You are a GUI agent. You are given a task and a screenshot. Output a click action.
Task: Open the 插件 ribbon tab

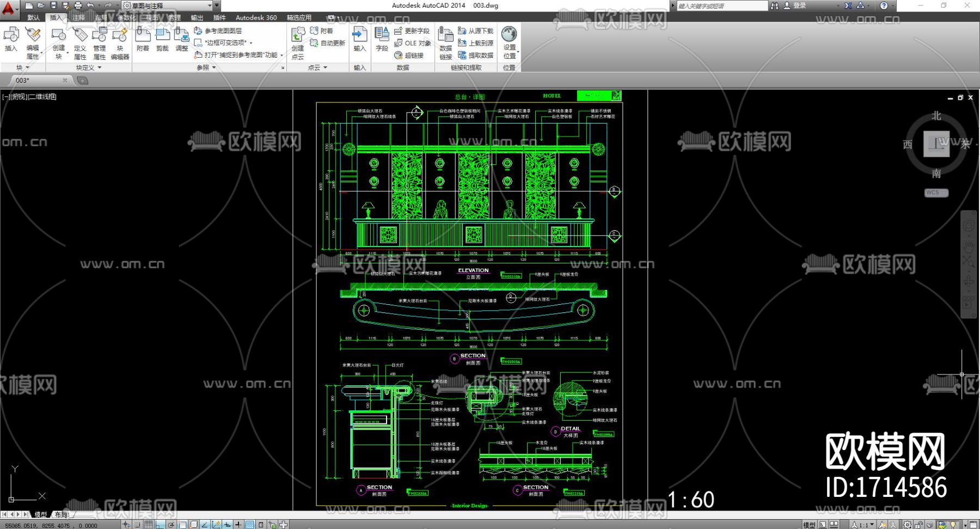219,17
